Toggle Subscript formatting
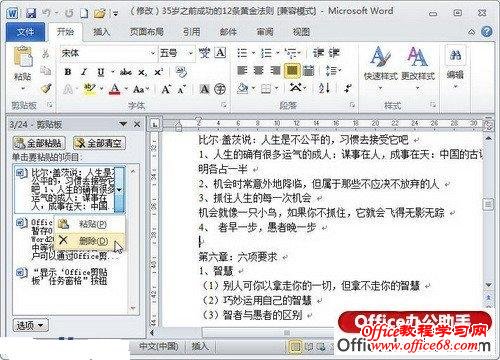 pyautogui.click(x=143, y=72)
